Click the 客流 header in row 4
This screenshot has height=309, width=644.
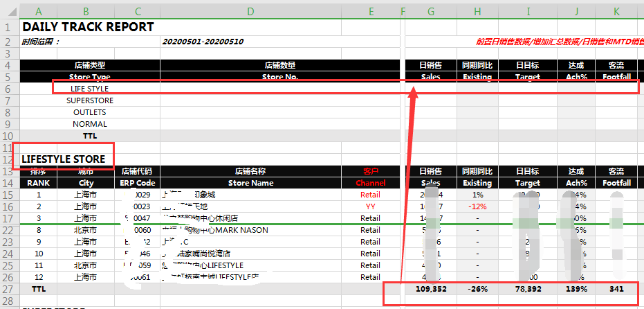point(616,65)
